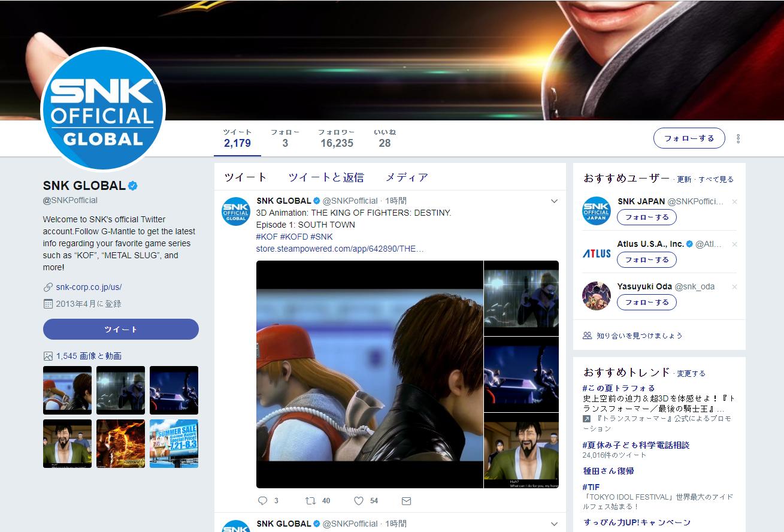
Task: Click the SNK GLOBAL avatar on first tweet
Action: pos(236,211)
